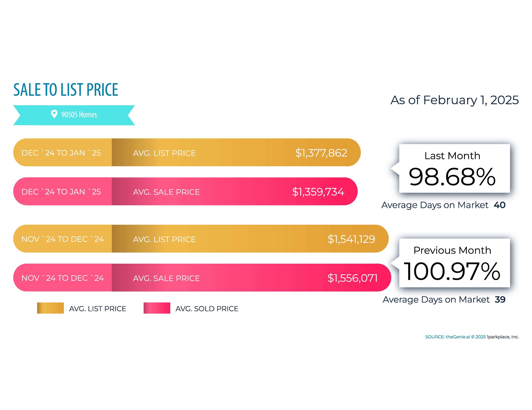This screenshot has height=410, width=532.
Task: Click the 1parkplace, Inc. copyright text
Action: [x=503, y=337]
